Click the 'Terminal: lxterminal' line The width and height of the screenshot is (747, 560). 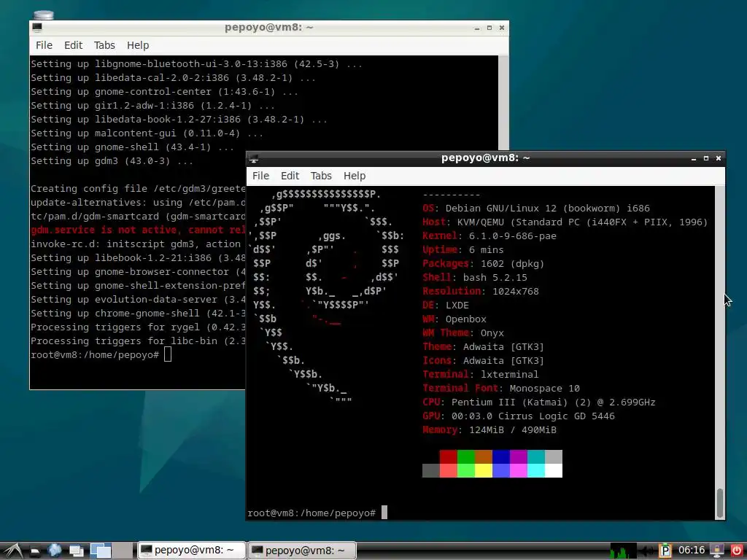coord(481,374)
